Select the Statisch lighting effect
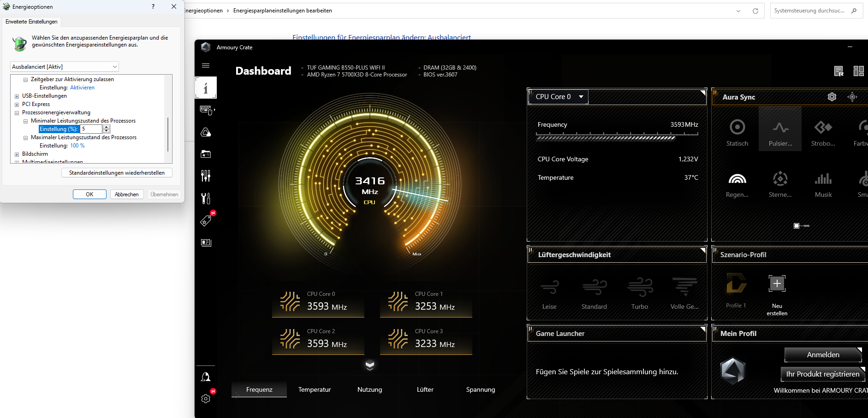Screen dimensions: 868x418 pyautogui.click(x=737, y=133)
